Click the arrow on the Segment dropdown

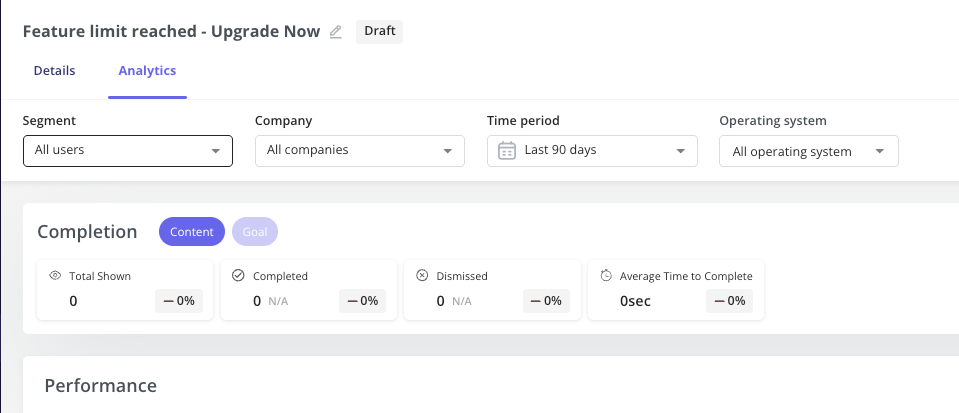pos(215,151)
